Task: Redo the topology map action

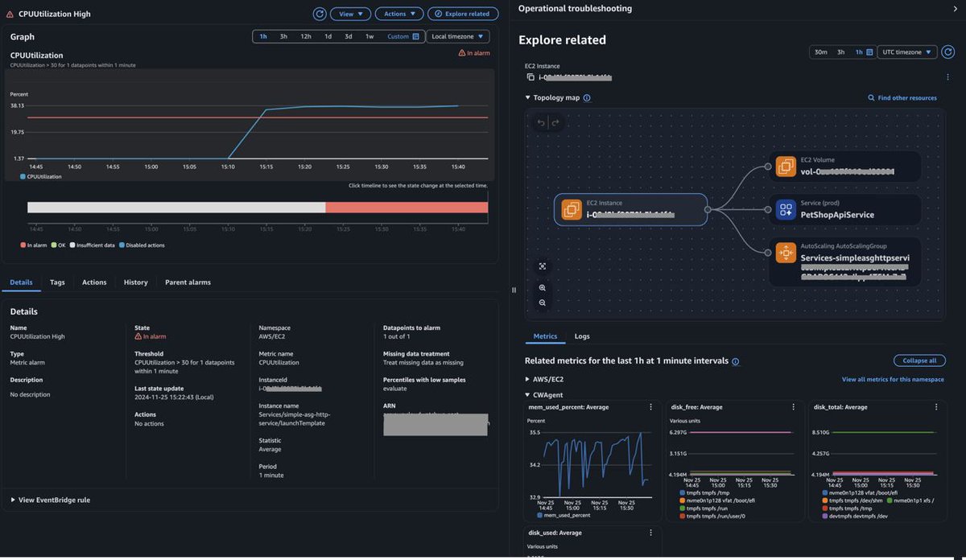Action: tap(555, 123)
